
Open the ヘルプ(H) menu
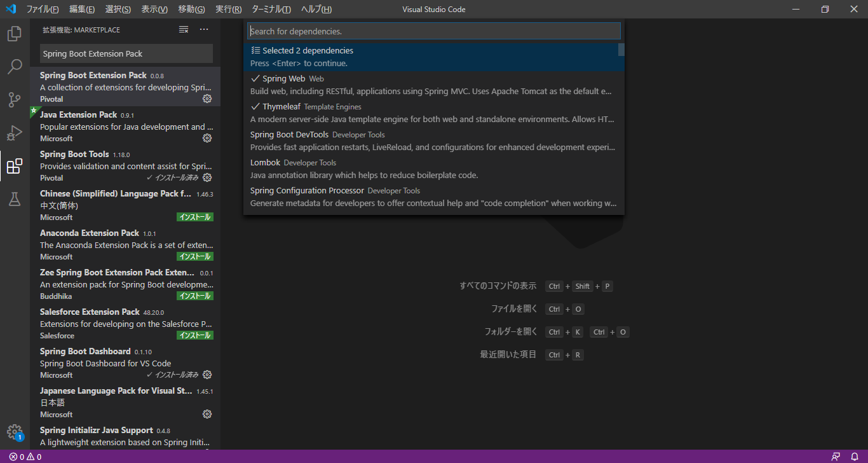[x=316, y=10]
